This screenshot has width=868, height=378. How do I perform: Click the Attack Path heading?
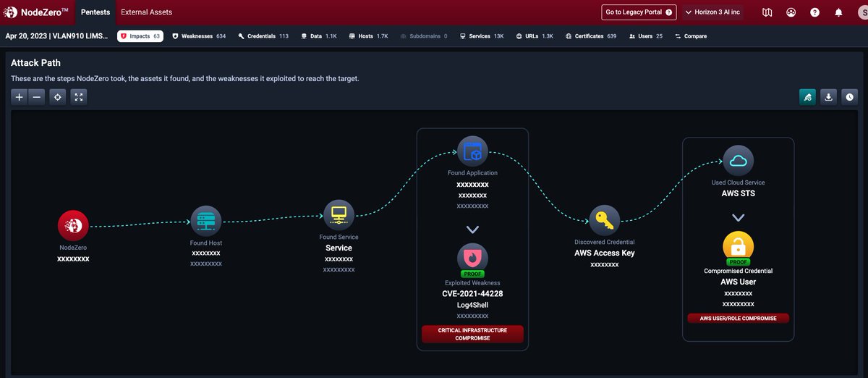(x=35, y=63)
